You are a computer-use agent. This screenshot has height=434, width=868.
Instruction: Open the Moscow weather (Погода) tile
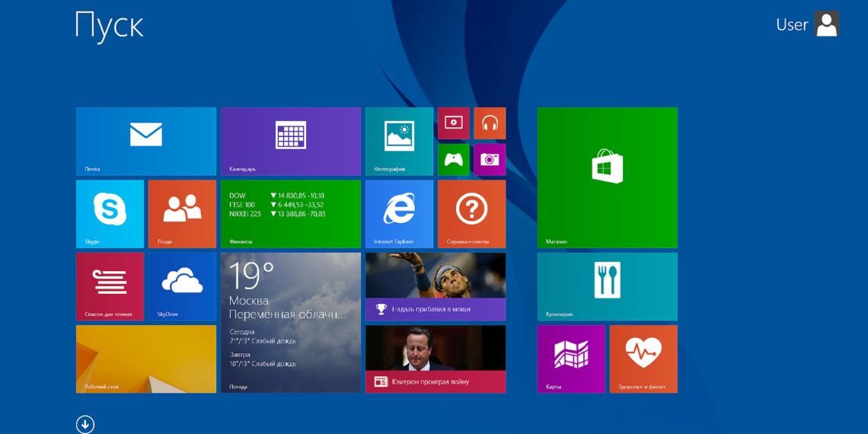[x=290, y=322]
